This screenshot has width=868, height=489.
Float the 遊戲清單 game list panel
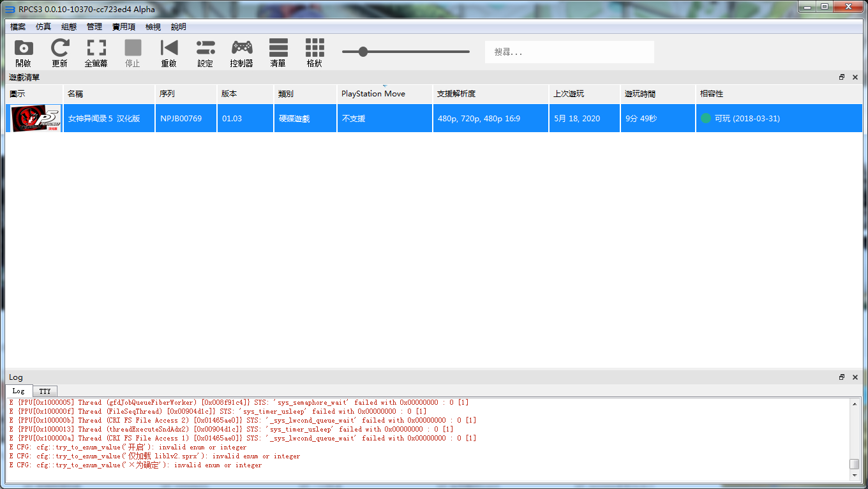(842, 77)
